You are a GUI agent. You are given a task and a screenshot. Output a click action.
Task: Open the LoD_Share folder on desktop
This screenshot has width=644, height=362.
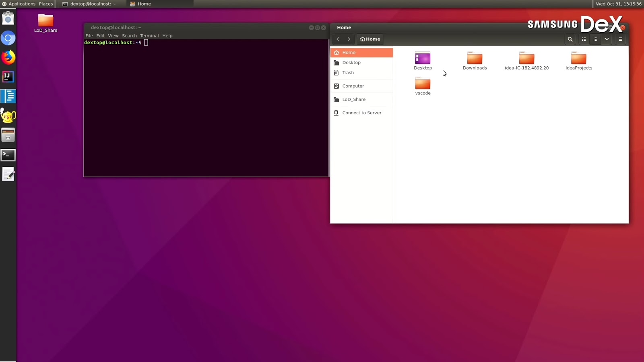(x=45, y=20)
